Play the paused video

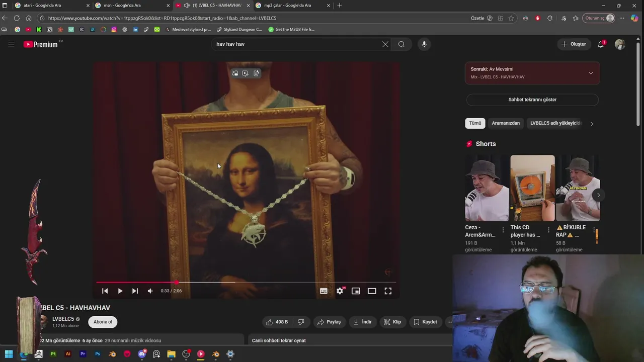click(120, 291)
